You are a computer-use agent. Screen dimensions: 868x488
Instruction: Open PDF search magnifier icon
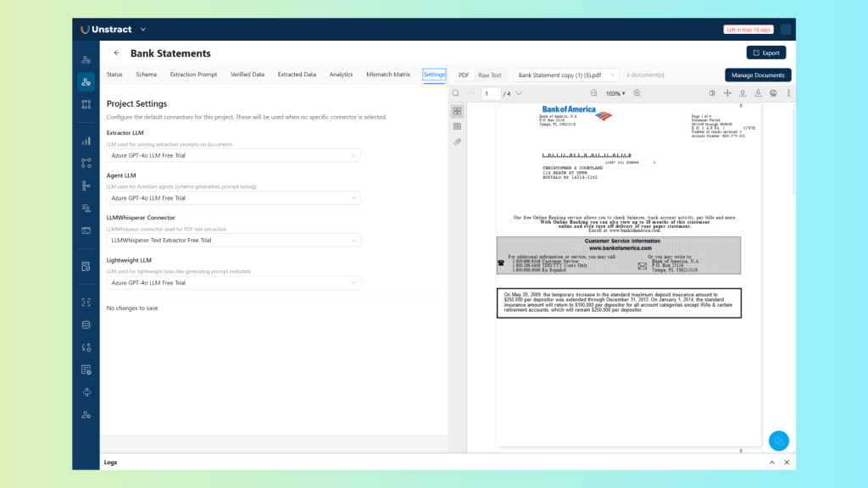(x=456, y=93)
